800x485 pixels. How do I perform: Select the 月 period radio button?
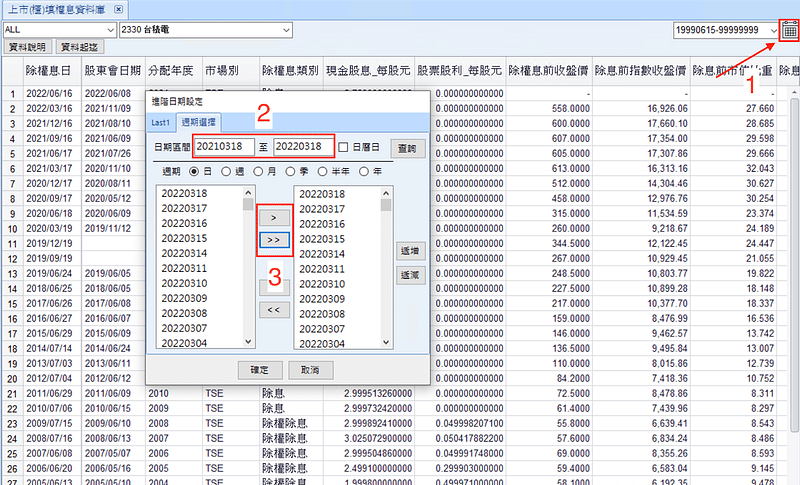[x=259, y=171]
